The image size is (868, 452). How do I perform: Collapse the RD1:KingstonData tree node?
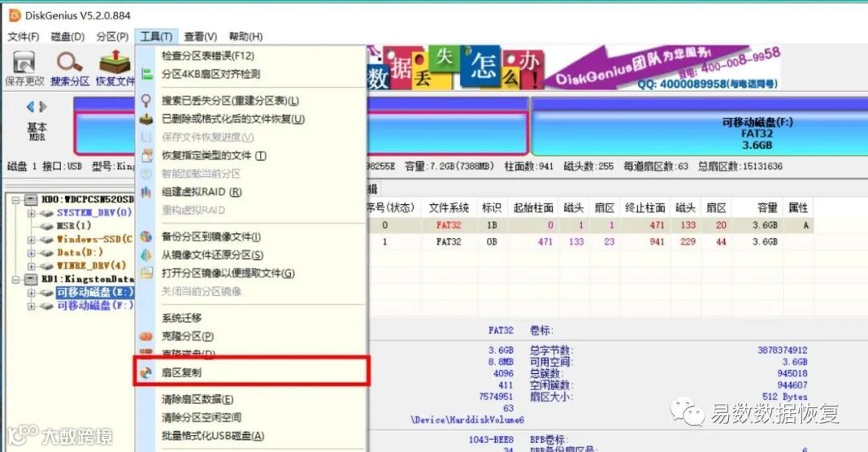point(15,280)
